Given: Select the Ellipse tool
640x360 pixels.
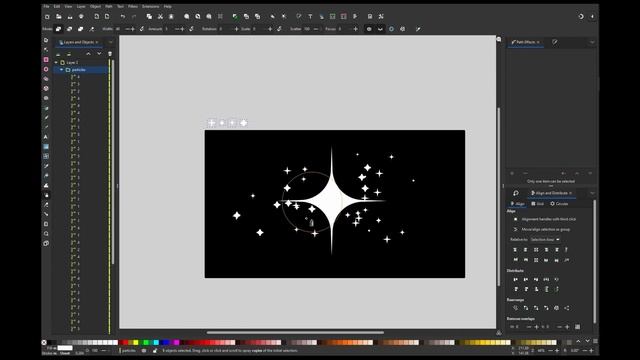Looking at the screenshot, I should point(46,69).
